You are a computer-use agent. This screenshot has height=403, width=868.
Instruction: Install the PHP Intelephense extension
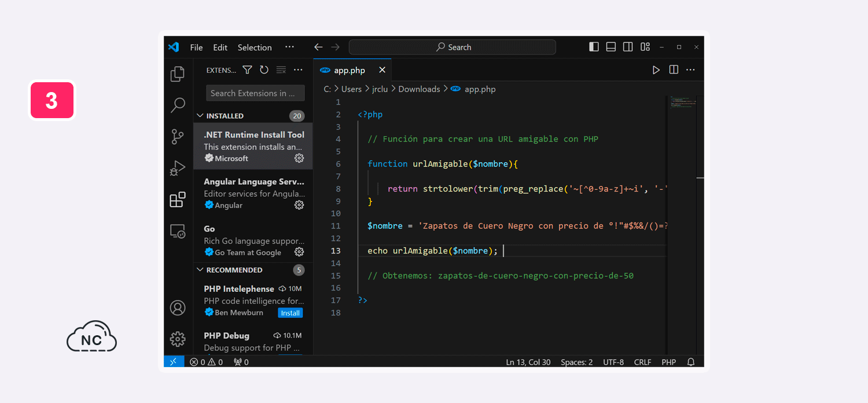(290, 313)
